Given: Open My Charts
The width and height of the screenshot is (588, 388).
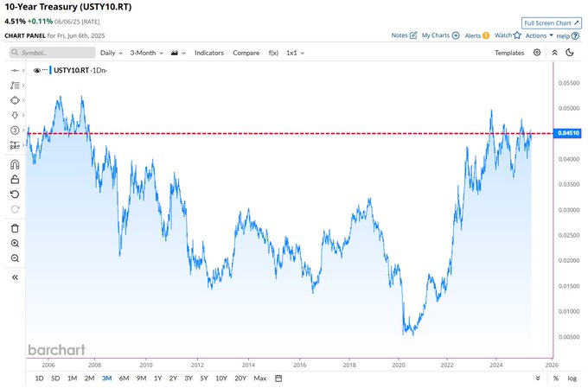Looking at the screenshot, I should click(x=440, y=35).
